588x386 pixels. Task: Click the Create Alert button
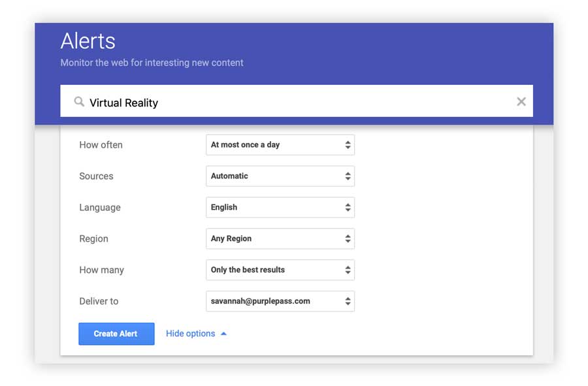(116, 334)
